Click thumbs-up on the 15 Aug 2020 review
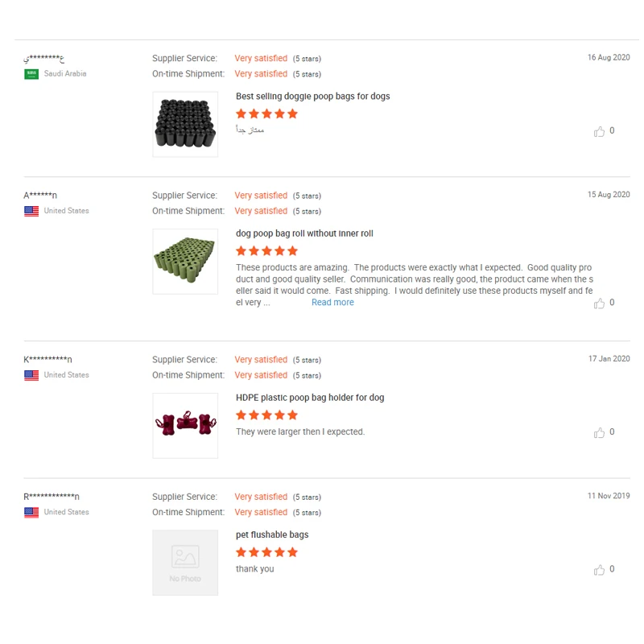The image size is (644, 644). (x=599, y=303)
